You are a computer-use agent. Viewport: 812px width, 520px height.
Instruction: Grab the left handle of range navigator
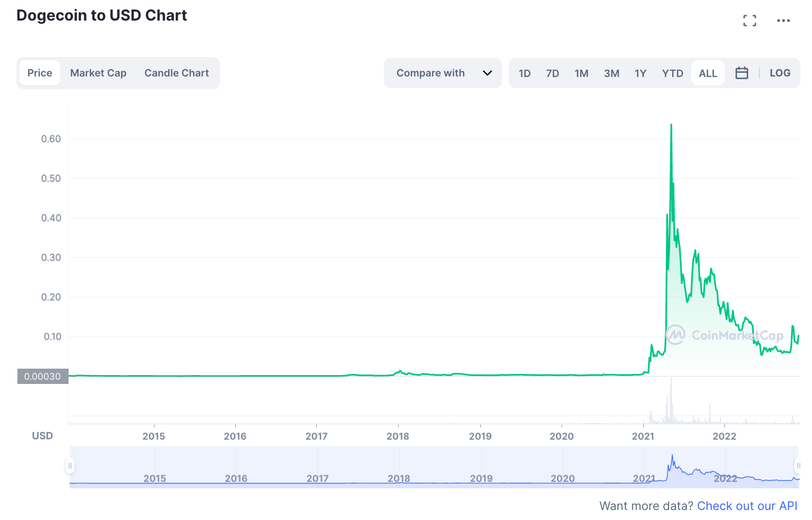(x=70, y=466)
